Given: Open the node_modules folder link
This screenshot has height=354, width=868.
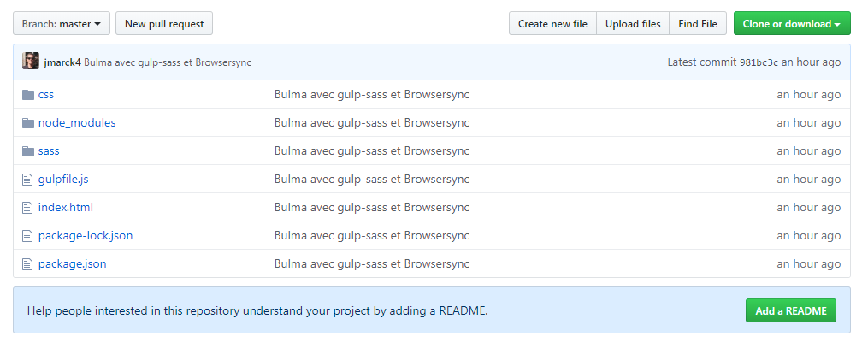Looking at the screenshot, I should coord(77,123).
